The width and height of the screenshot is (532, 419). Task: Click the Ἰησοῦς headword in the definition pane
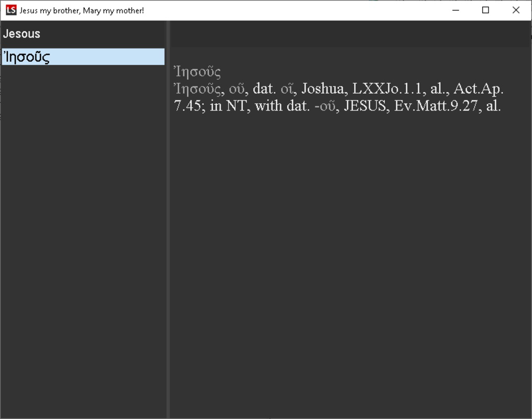click(x=197, y=72)
